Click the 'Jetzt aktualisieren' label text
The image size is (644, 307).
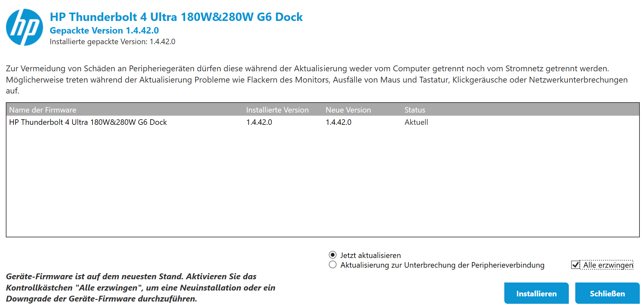(x=370, y=255)
